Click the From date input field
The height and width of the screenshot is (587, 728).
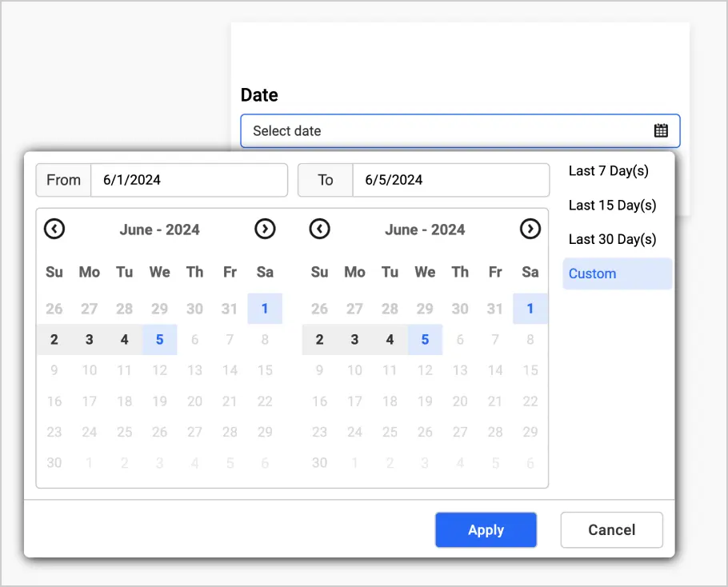pyautogui.click(x=188, y=180)
